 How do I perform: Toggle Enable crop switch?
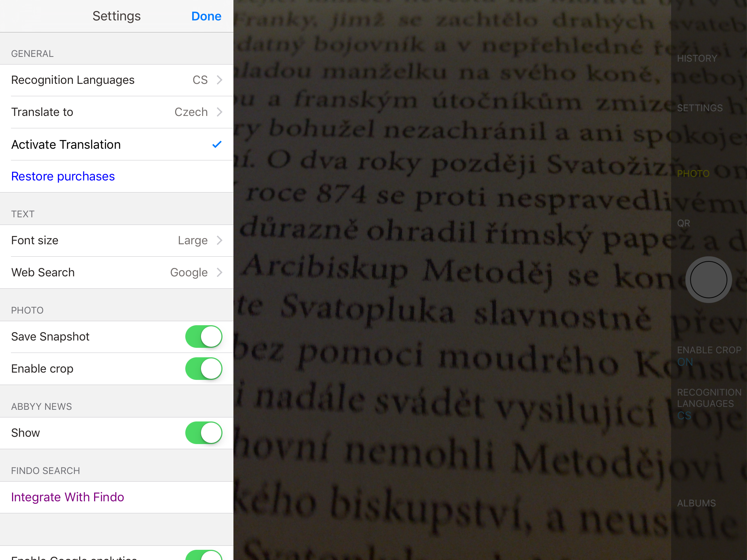(x=204, y=369)
